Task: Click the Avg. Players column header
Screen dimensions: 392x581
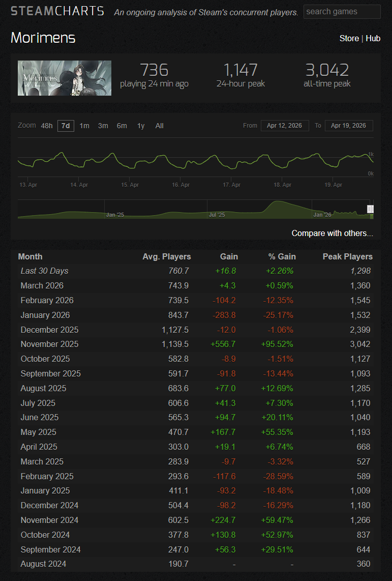Action: click(x=167, y=256)
